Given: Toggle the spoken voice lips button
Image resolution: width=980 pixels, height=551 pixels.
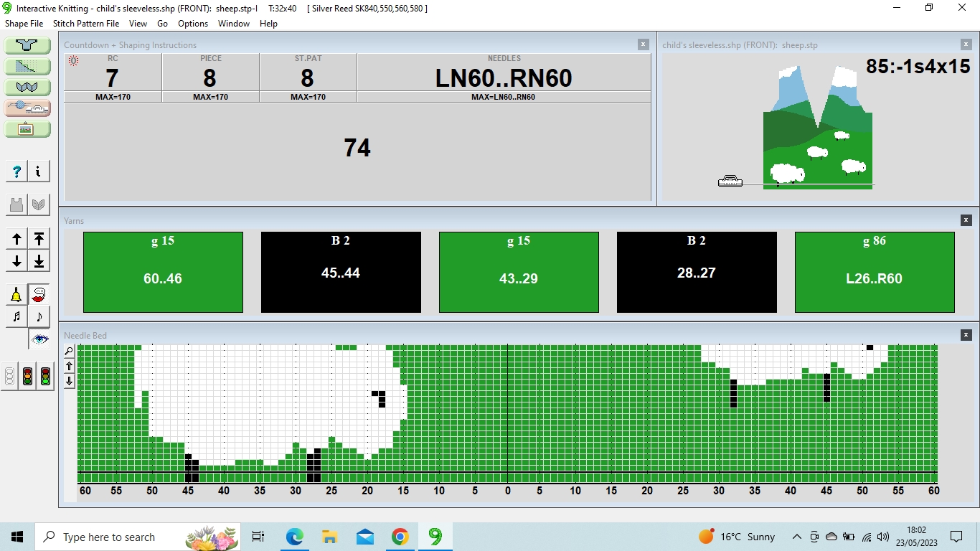Looking at the screenshot, I should [x=39, y=295].
